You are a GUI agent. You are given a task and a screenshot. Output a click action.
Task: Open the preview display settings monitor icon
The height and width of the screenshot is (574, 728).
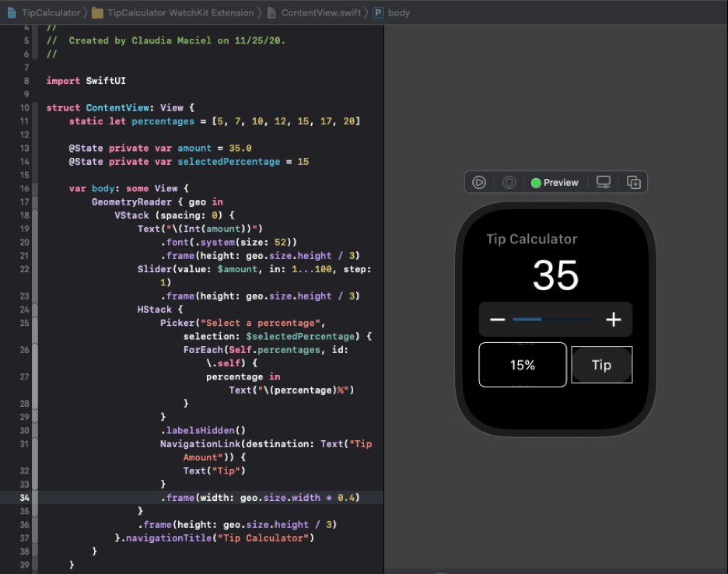click(604, 183)
